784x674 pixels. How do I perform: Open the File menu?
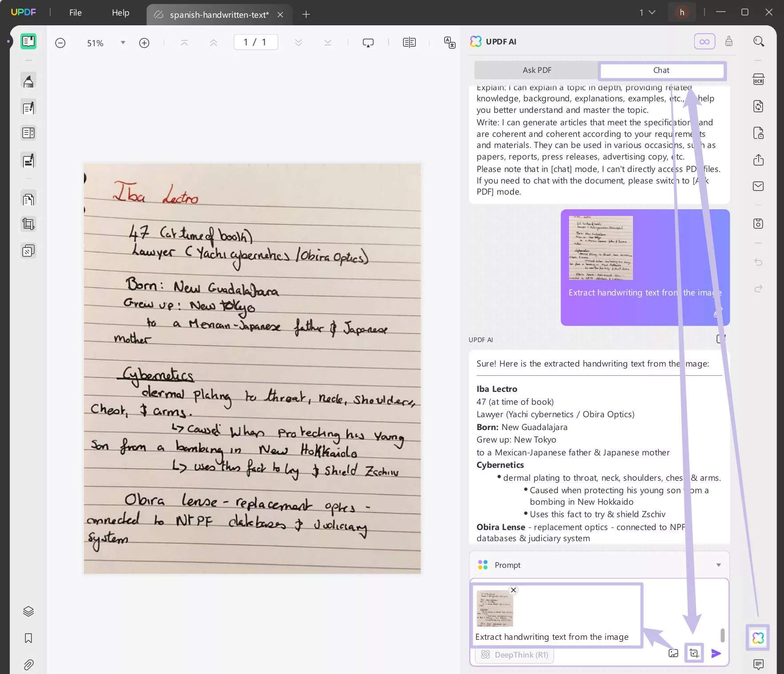(76, 12)
